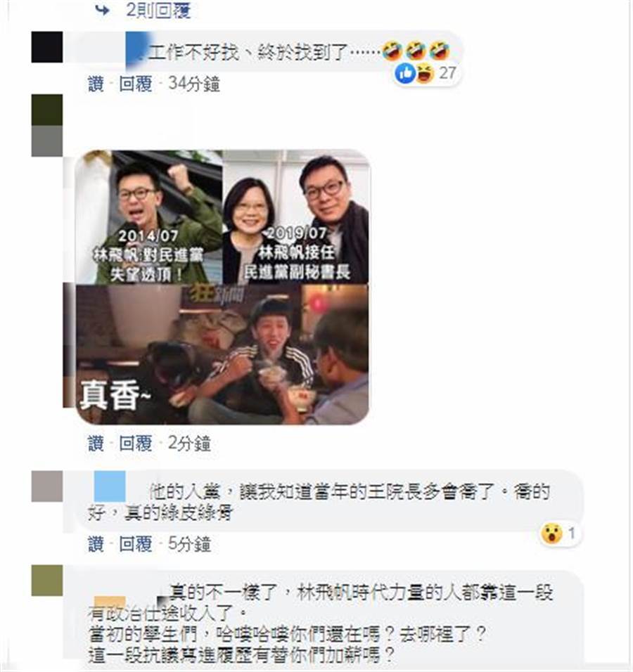This screenshot has height=672, width=633.
Task: View the reaction count of 27
Action: pyautogui.click(x=447, y=73)
